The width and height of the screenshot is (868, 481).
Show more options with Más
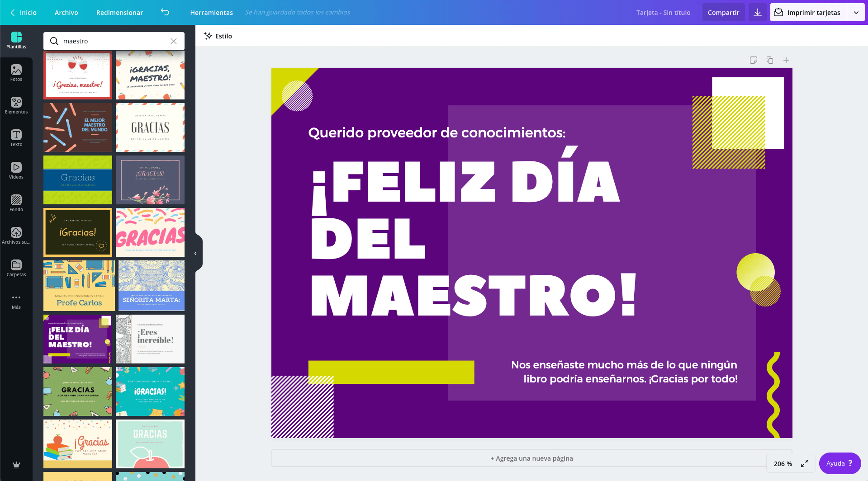(x=16, y=301)
